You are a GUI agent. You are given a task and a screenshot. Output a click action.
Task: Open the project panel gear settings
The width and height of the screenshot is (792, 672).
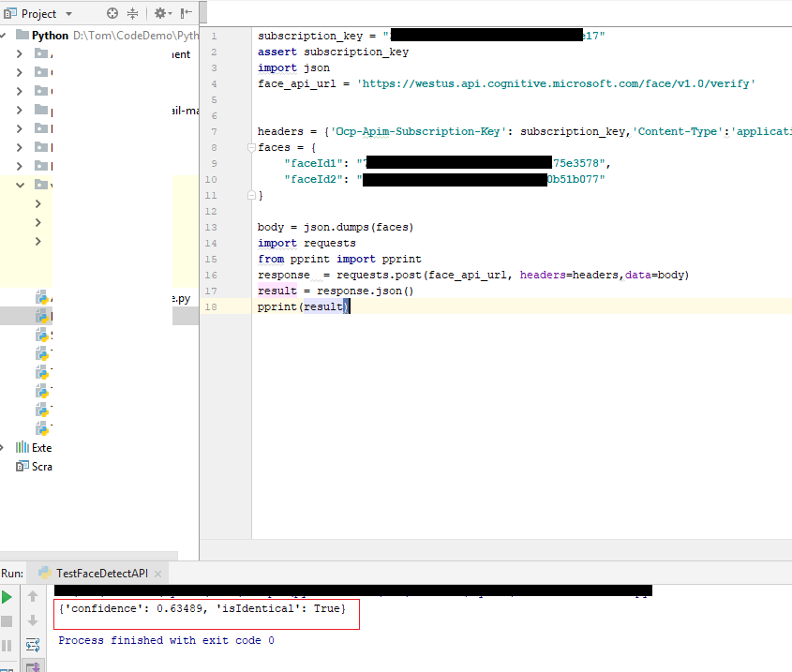click(x=163, y=14)
